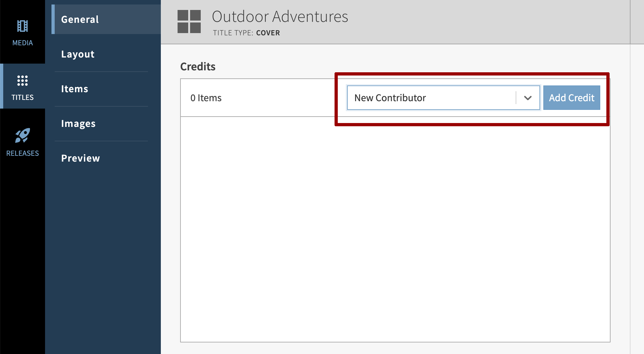Select the General tab
The width and height of the screenshot is (644, 354).
[80, 19]
